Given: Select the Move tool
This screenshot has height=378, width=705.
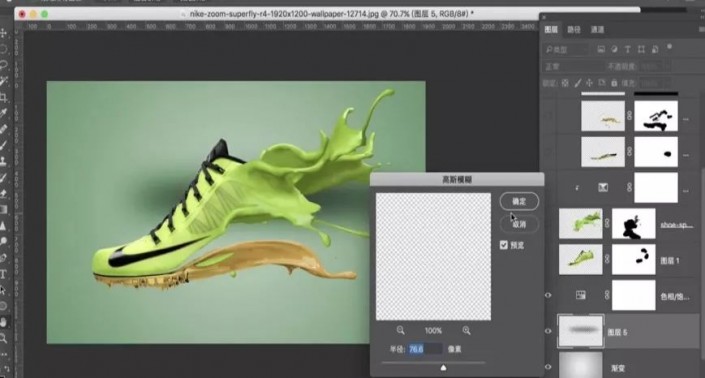Looking at the screenshot, I should [4, 33].
